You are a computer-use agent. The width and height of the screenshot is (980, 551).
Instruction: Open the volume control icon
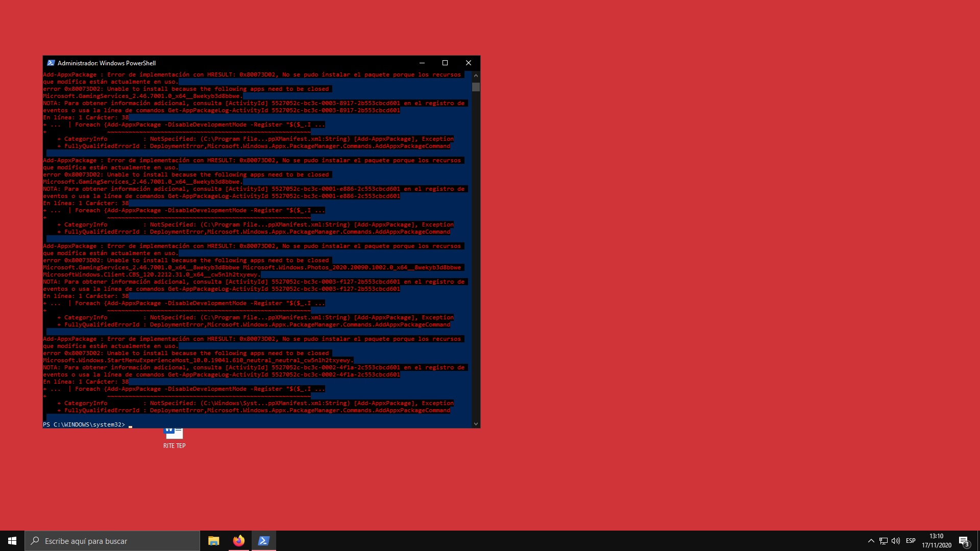point(895,541)
